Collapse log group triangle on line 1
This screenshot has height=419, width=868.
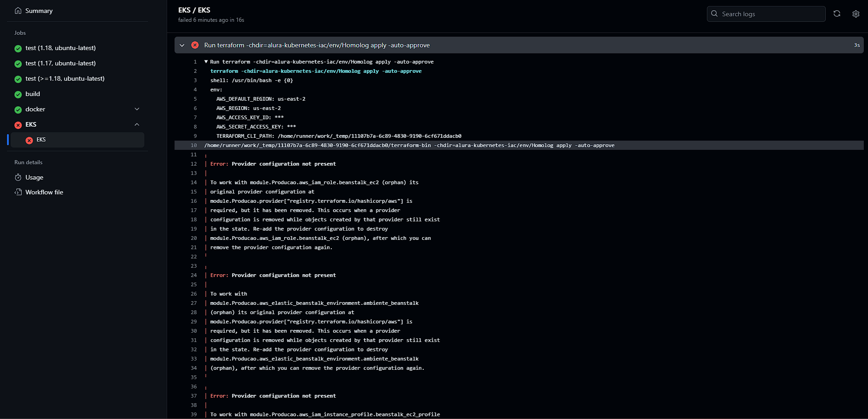(206, 62)
